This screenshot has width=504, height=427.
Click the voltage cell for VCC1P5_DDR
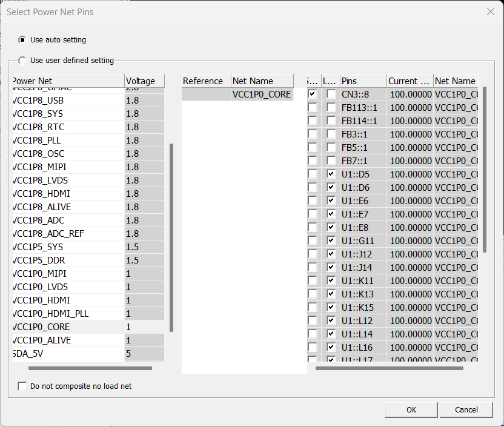click(144, 260)
